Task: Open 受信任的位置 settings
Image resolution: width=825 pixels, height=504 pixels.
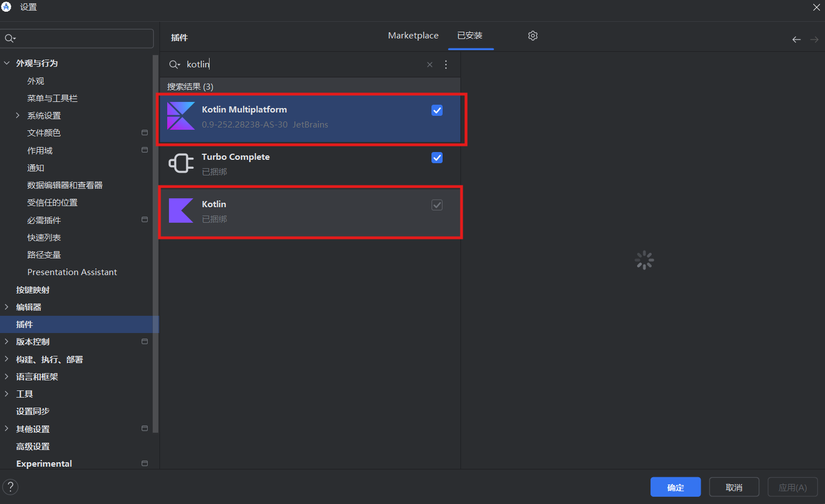Action: click(x=52, y=202)
